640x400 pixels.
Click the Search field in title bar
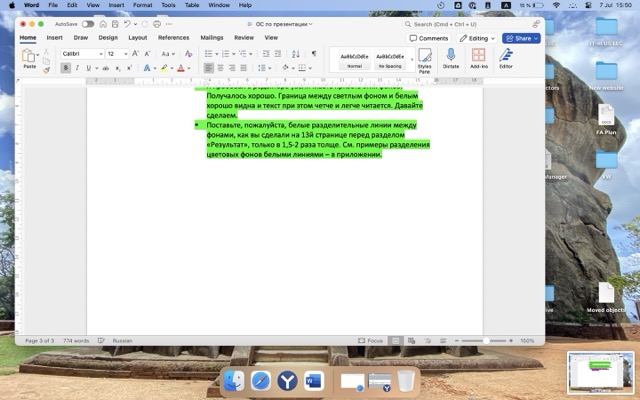(x=470, y=23)
